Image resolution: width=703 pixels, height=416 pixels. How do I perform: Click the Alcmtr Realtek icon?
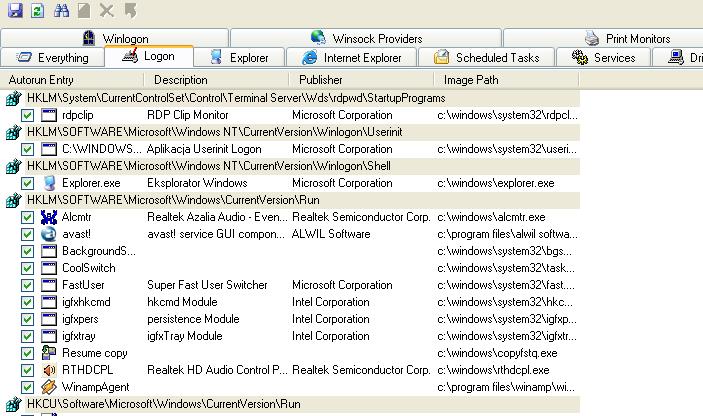pyautogui.click(x=49, y=217)
